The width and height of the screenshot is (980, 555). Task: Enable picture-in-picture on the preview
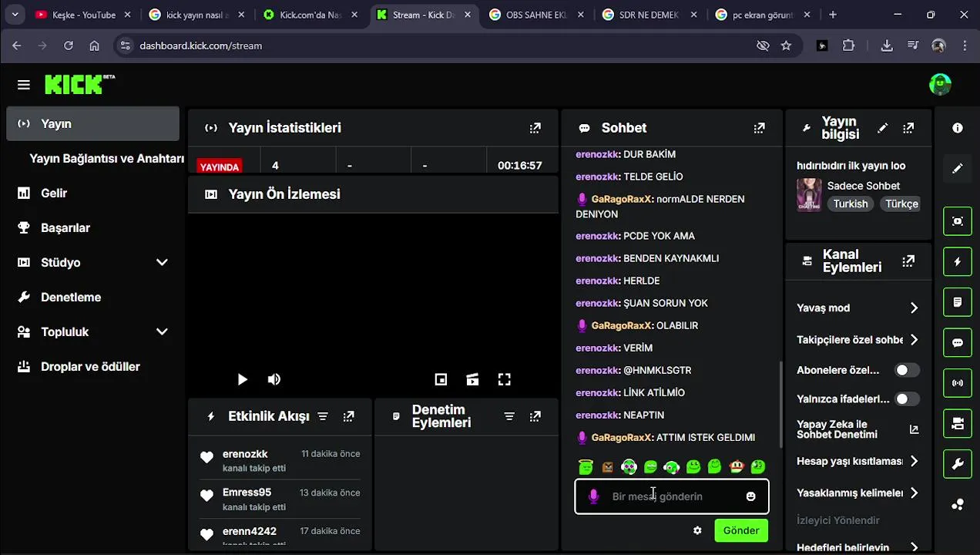point(441,379)
